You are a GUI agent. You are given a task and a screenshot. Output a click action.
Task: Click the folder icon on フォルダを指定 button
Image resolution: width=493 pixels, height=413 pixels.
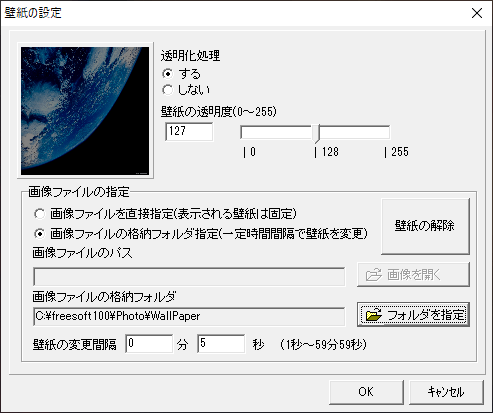point(374,315)
